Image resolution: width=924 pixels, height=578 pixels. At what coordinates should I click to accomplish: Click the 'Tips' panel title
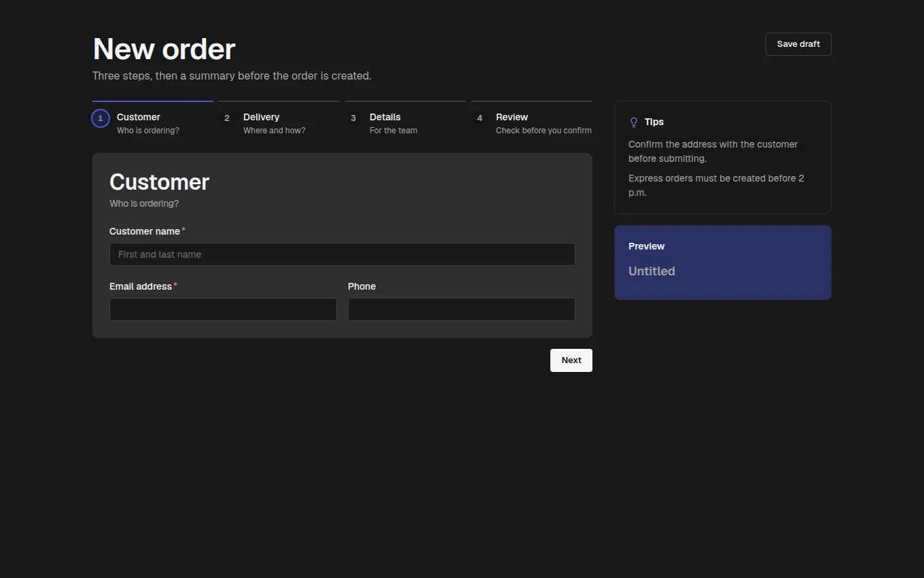(654, 122)
